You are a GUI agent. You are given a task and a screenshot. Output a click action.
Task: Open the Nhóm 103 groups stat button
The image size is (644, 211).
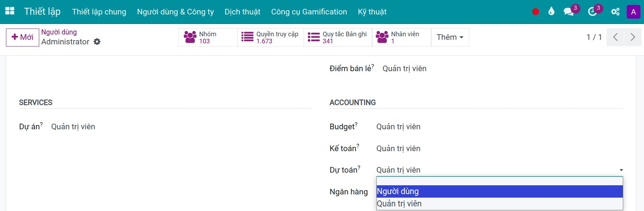208,37
